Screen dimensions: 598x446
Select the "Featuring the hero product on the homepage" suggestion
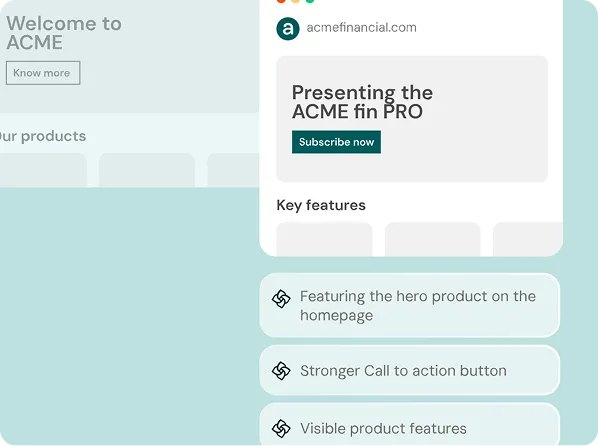(x=410, y=305)
